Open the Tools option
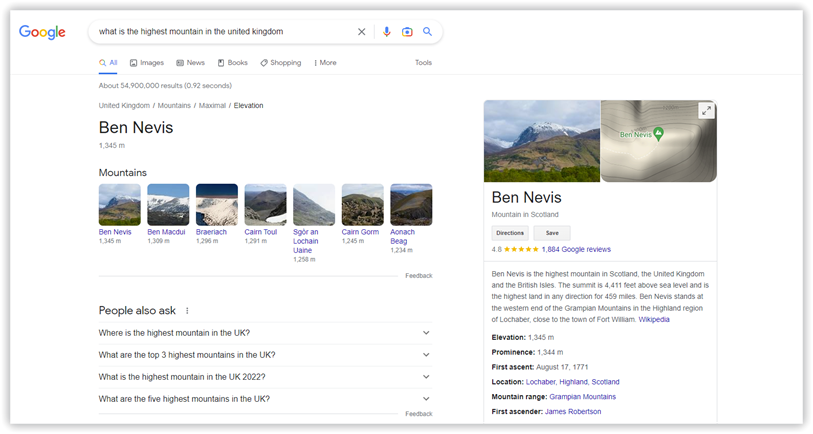 423,63
